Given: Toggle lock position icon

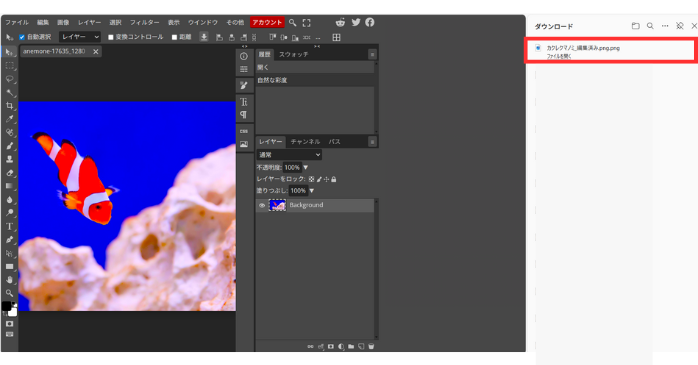Looking at the screenshot, I should (326, 179).
